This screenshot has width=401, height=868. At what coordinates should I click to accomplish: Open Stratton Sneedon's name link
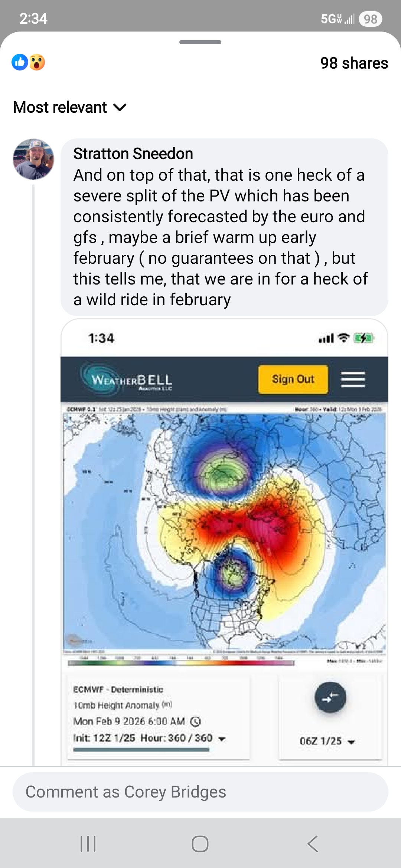pos(133,154)
